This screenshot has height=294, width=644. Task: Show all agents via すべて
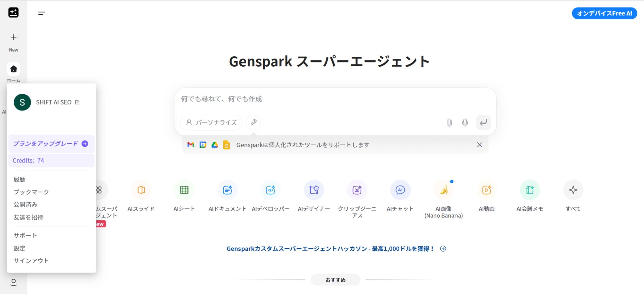(573, 190)
